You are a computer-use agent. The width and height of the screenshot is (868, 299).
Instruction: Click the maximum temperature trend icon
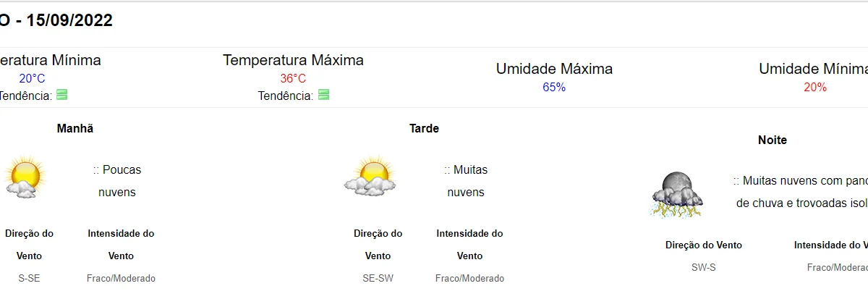tap(323, 95)
